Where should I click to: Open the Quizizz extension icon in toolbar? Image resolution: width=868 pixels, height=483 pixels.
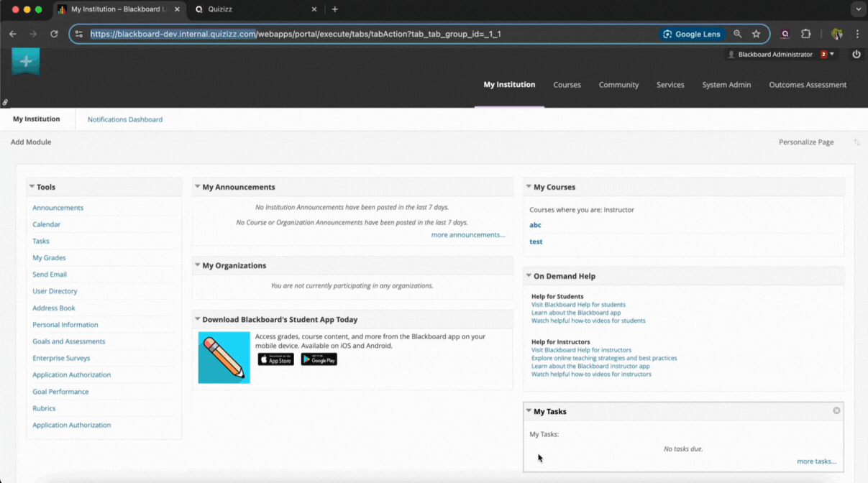tap(785, 34)
